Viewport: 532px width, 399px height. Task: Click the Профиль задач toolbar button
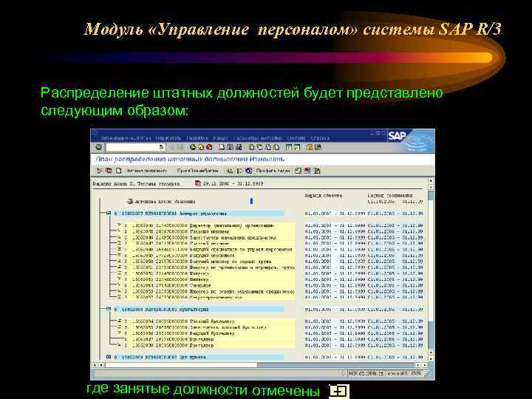(273, 171)
